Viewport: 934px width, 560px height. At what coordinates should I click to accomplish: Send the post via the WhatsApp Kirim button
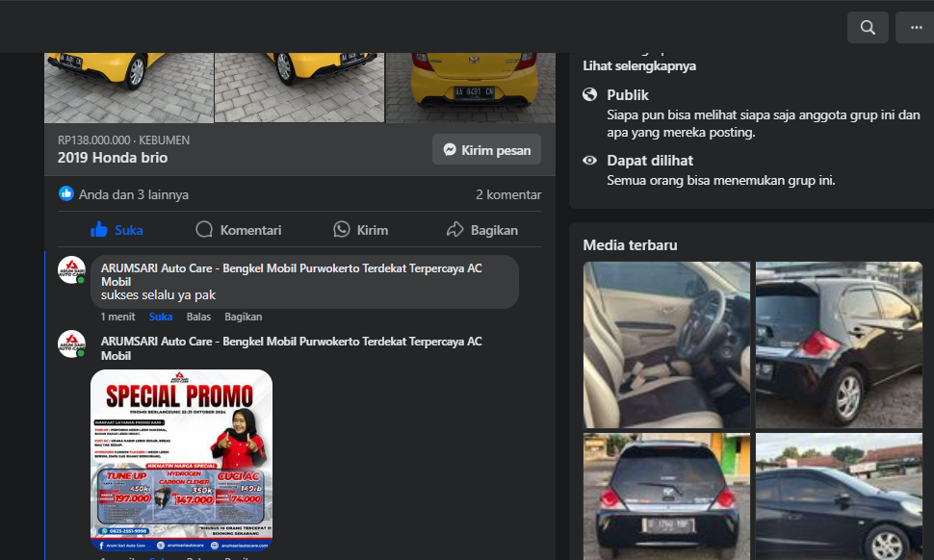360,230
